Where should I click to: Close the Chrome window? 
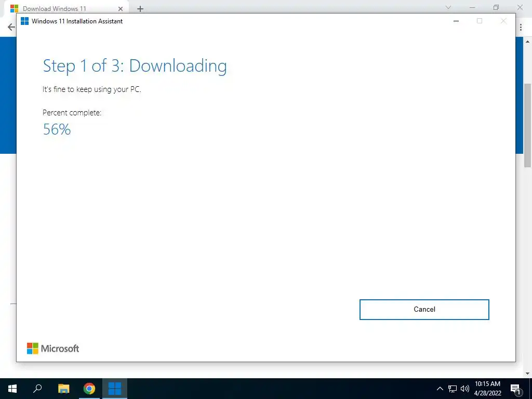520,7
